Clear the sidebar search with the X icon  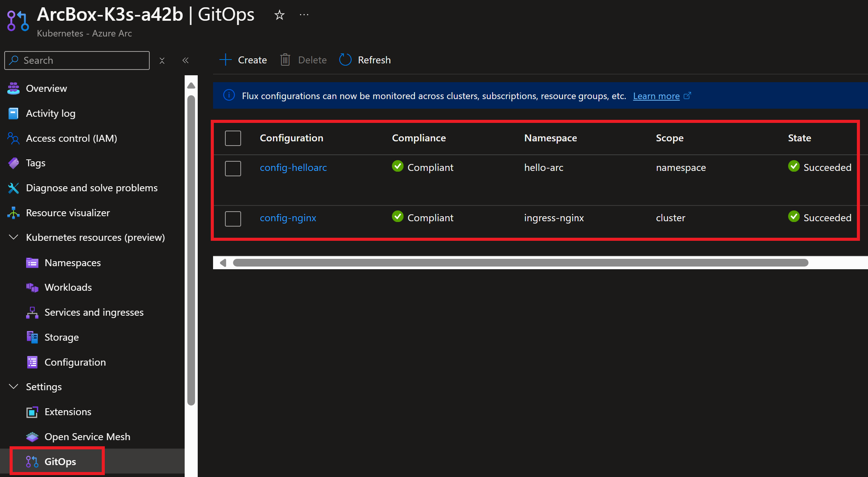click(162, 61)
